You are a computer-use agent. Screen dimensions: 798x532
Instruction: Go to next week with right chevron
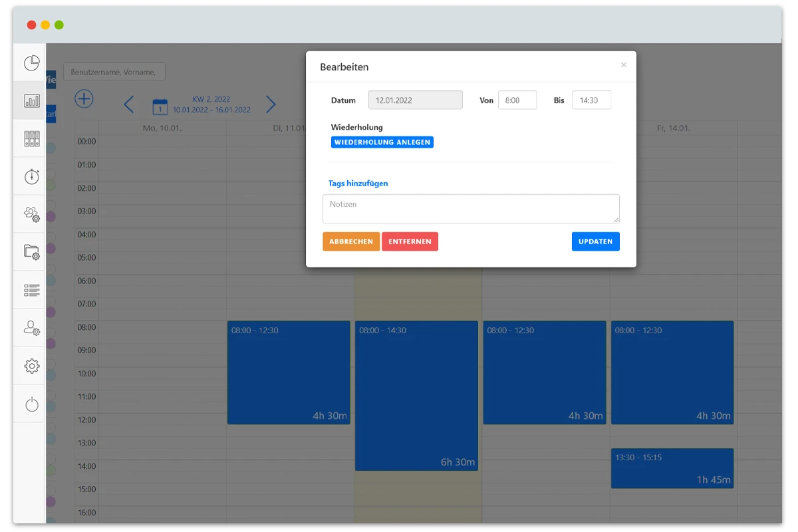(271, 104)
